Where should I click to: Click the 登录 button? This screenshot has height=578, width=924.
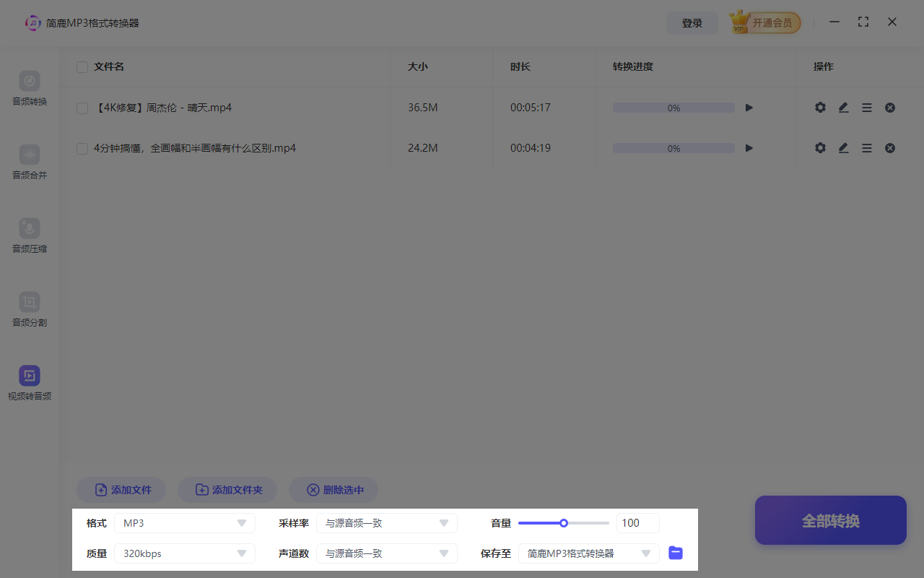(x=692, y=22)
